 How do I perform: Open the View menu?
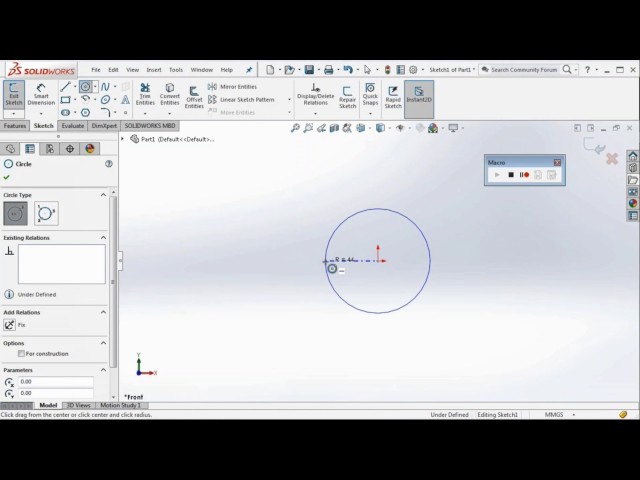point(132,70)
